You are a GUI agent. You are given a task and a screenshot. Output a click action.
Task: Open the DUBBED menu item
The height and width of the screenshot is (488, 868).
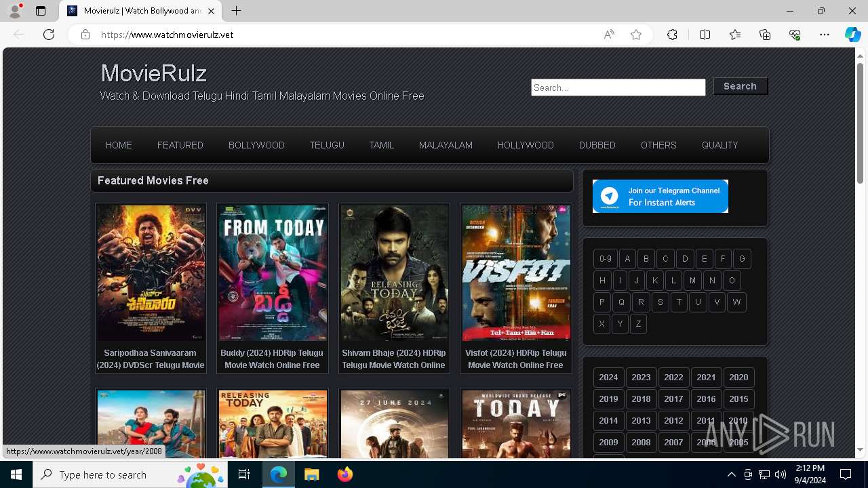597,145
